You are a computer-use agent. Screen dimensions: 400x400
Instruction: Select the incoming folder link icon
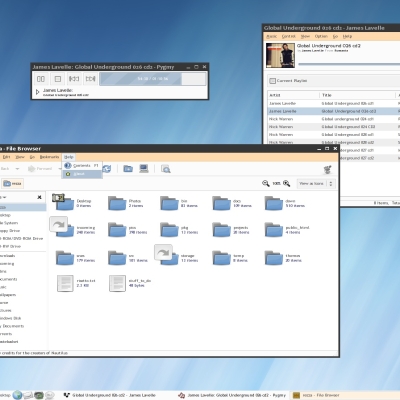[x=62, y=227]
